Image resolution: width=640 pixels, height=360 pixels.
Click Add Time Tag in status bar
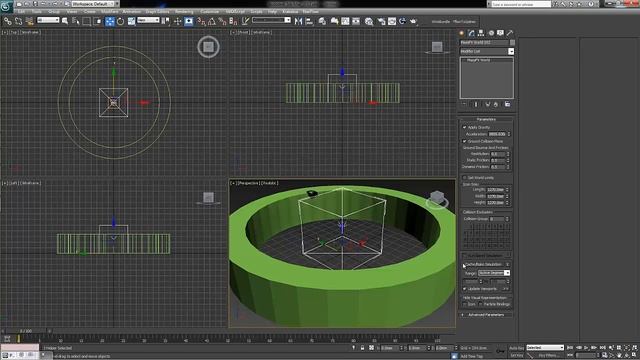pos(471,356)
